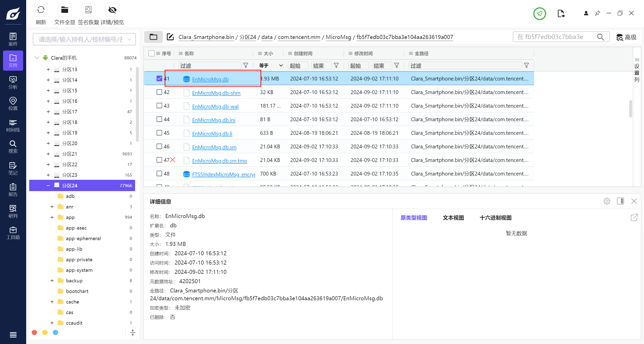This screenshot has height=344, width=644.
Task: Click com.tencent.mm in the breadcrumb path
Action: tap(299, 37)
